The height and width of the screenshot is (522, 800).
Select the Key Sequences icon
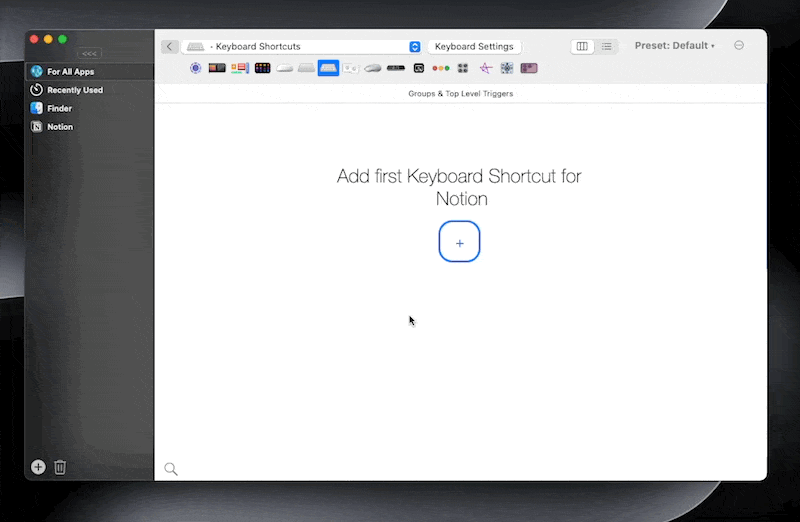click(351, 68)
